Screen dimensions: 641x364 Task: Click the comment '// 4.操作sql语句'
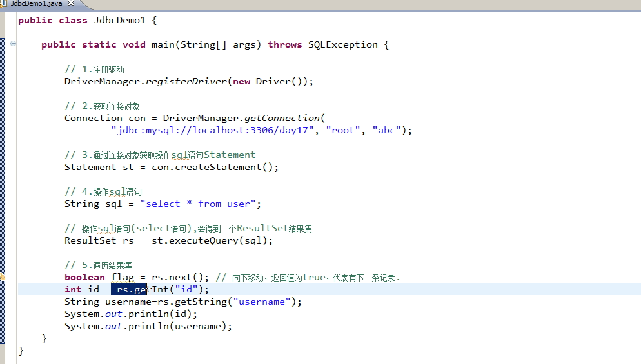(103, 191)
